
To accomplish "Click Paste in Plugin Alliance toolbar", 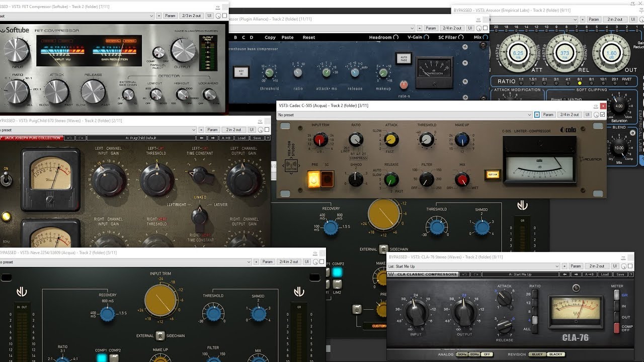I will click(x=288, y=37).
